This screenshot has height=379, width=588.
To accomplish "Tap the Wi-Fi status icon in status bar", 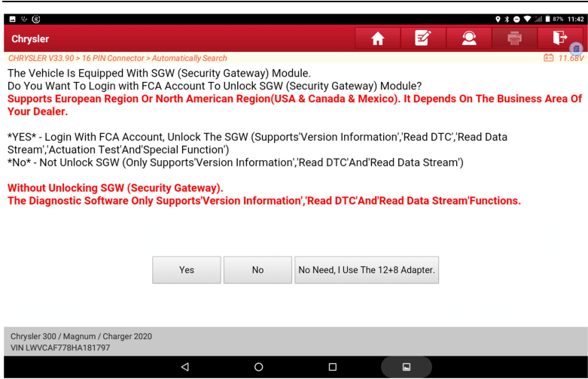I will [x=526, y=19].
